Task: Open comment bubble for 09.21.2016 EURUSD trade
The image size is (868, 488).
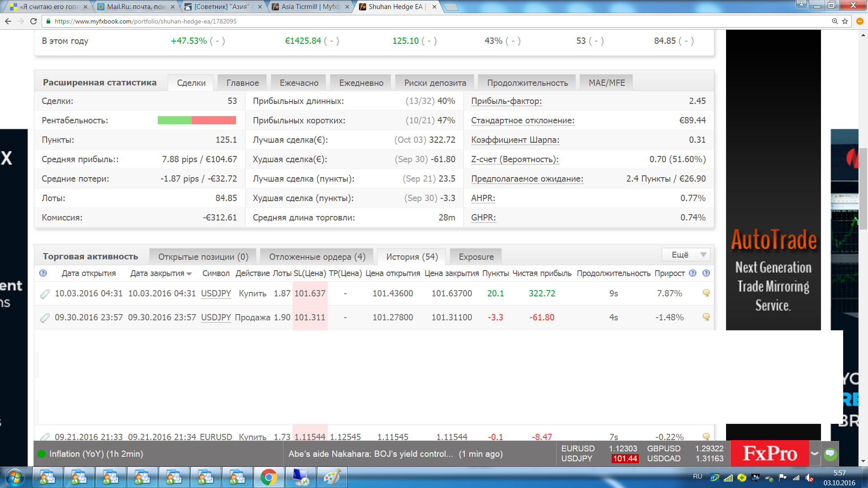Action: (706, 436)
